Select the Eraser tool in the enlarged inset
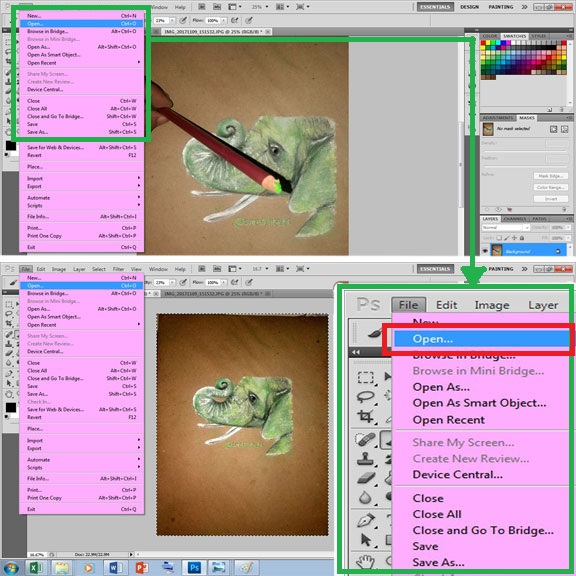Screen dimensions: 576x576 (x=366, y=478)
